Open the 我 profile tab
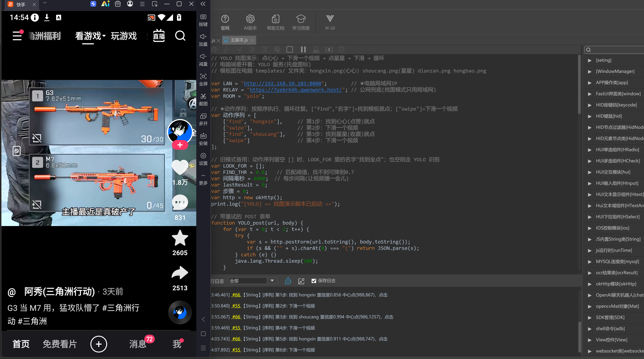The image size is (644, 359). (x=177, y=344)
